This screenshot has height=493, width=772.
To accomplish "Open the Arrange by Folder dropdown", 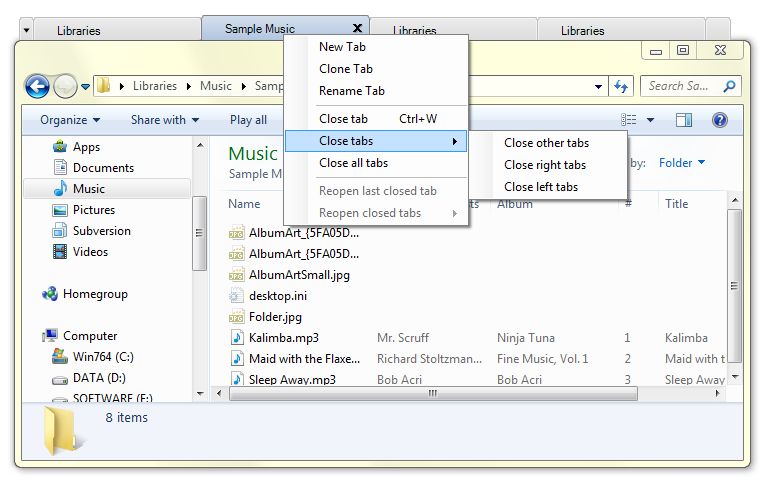I will point(682,163).
